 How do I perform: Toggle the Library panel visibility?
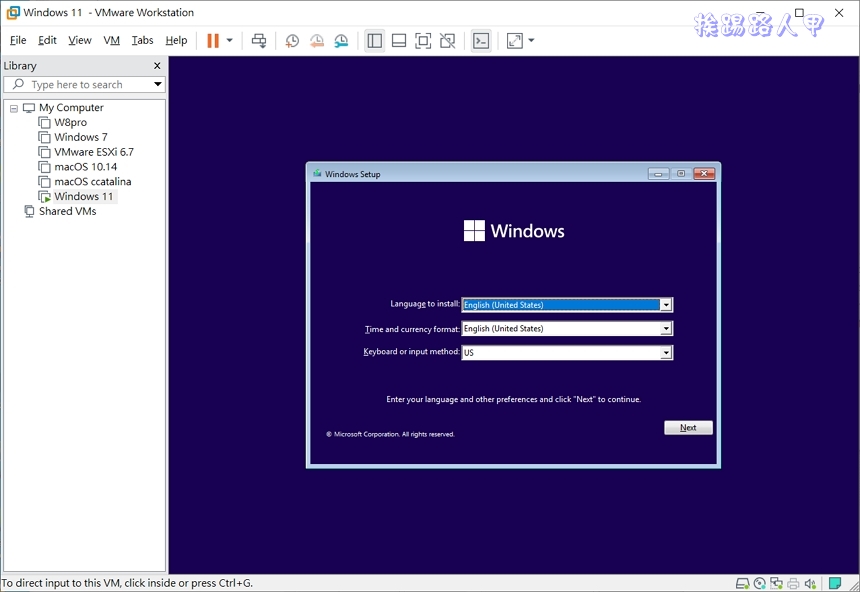tap(374, 41)
